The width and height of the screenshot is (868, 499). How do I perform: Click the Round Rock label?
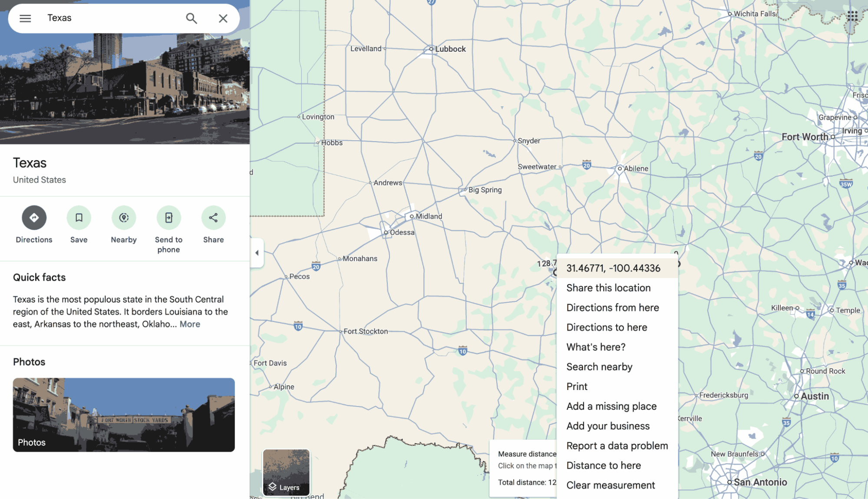[x=825, y=371]
